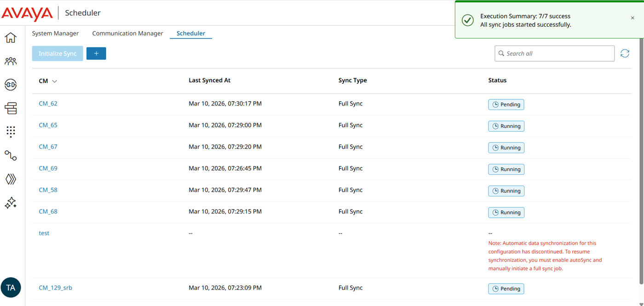Image resolution: width=644 pixels, height=306 pixels.
Task: Click the routing nodes sidebar icon
Action: tap(11, 155)
